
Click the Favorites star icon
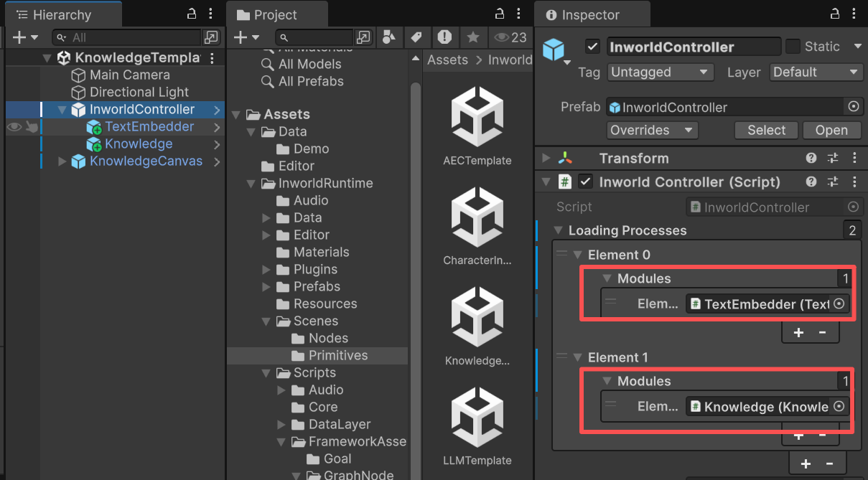coord(472,37)
